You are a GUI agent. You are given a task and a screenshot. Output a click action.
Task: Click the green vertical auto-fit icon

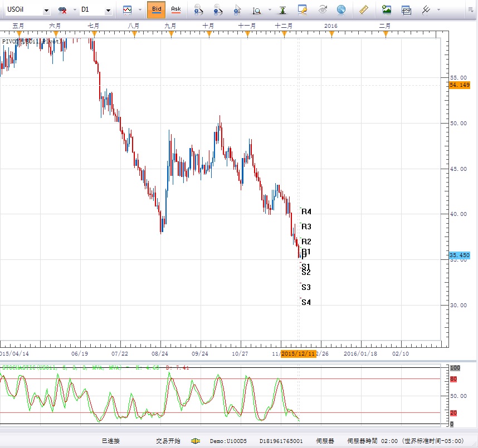tap(282, 11)
